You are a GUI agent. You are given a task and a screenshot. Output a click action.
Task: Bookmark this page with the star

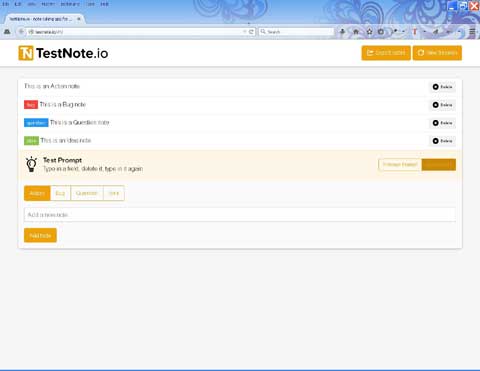coord(369,32)
